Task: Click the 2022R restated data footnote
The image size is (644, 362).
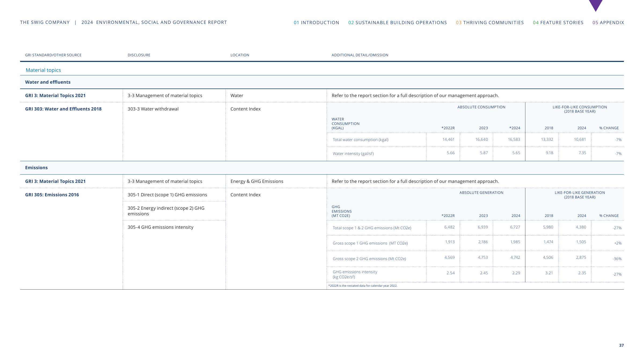Action: coord(363,286)
